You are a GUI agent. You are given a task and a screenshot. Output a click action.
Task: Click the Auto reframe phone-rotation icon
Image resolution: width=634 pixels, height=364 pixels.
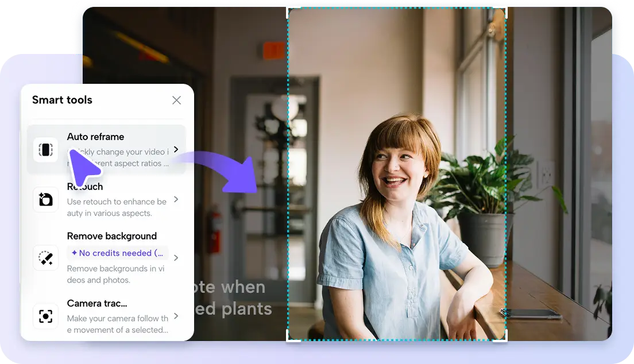[x=45, y=149]
